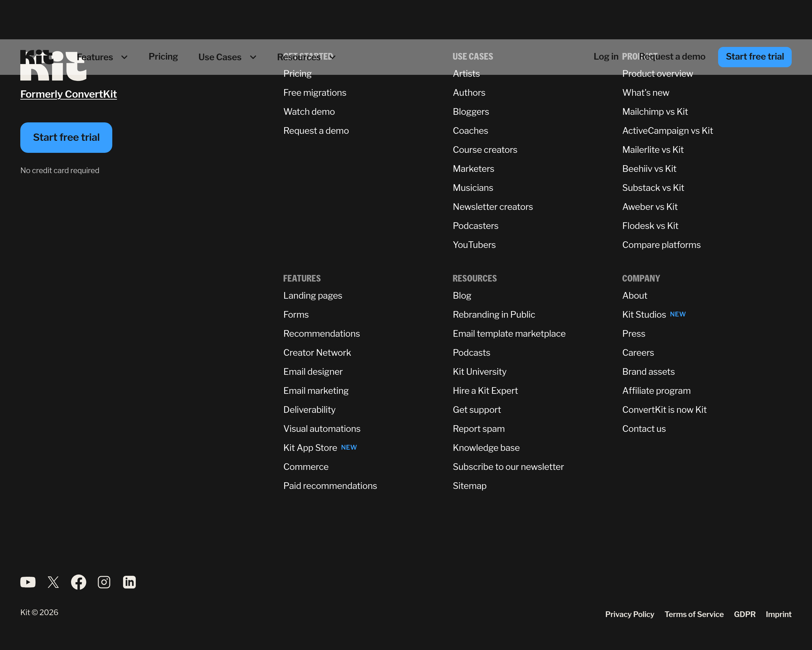This screenshot has height=650, width=812.
Task: Open the Instagram social icon
Action: (104, 582)
